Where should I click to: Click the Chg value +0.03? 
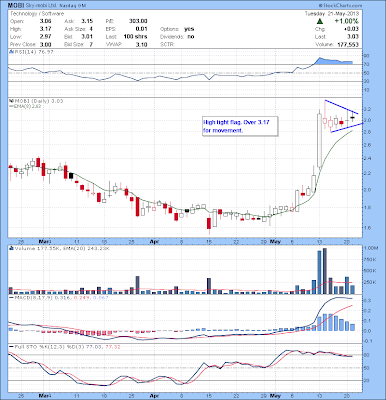pos(352,29)
